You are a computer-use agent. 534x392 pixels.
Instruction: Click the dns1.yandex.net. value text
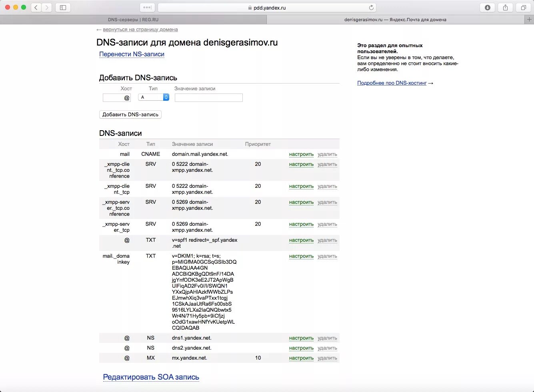192,338
